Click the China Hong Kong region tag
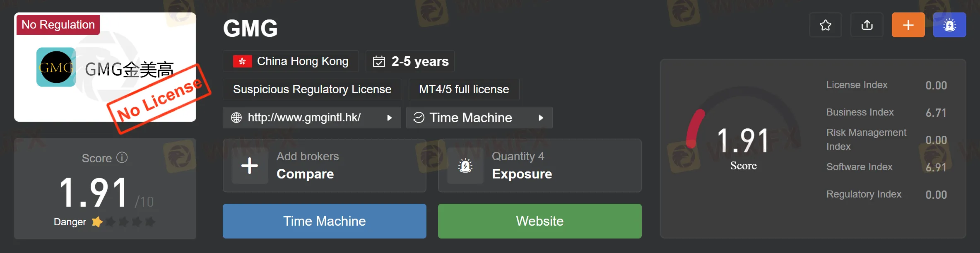Viewport: 980px width, 253px height. (291, 61)
